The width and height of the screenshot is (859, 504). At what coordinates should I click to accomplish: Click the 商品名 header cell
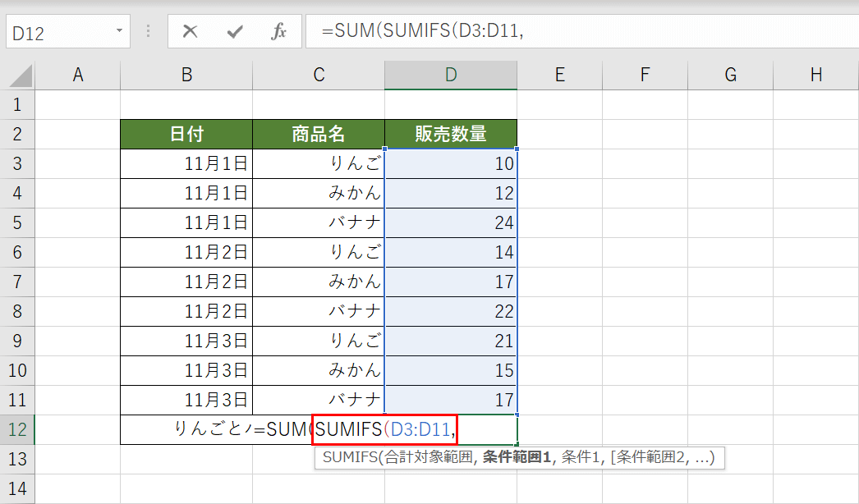click(318, 134)
